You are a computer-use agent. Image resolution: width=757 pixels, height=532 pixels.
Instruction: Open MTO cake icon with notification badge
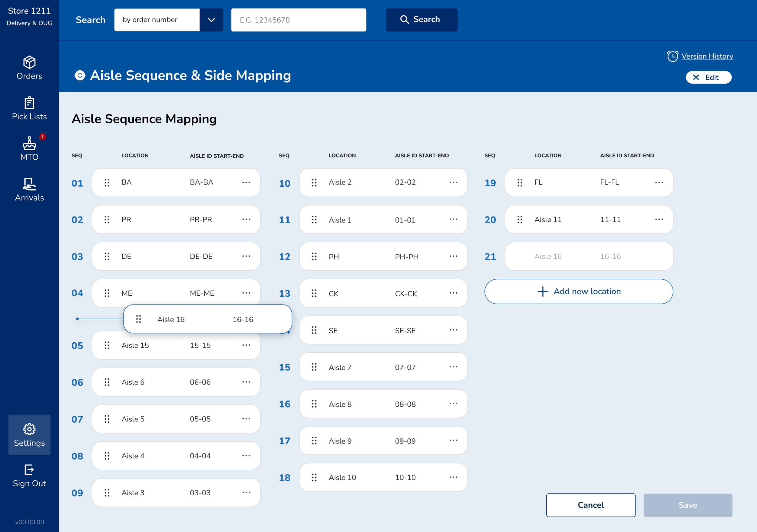[29, 144]
